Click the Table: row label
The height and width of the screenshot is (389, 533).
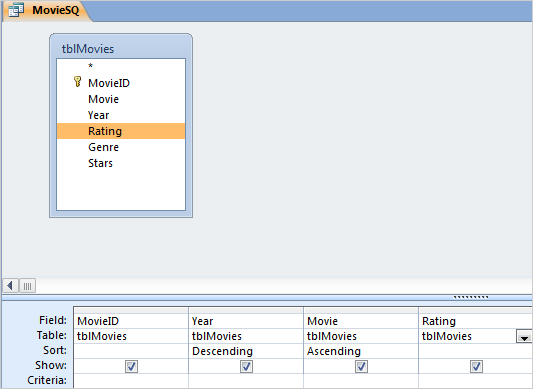click(x=52, y=335)
